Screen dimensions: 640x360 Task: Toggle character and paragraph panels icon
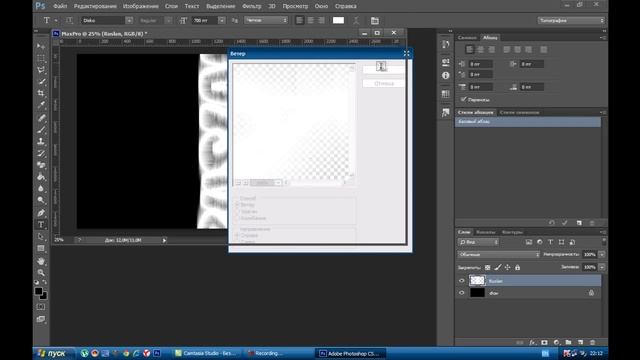pos(375,20)
